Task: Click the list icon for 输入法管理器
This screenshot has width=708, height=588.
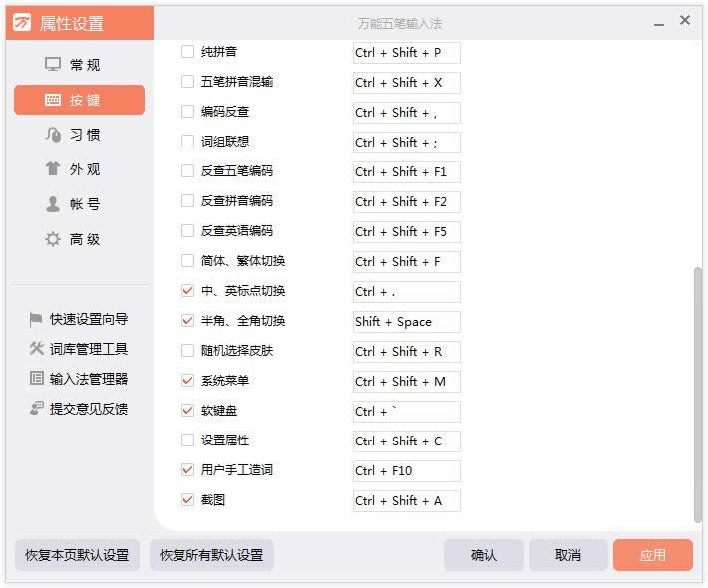Action: click(36, 379)
